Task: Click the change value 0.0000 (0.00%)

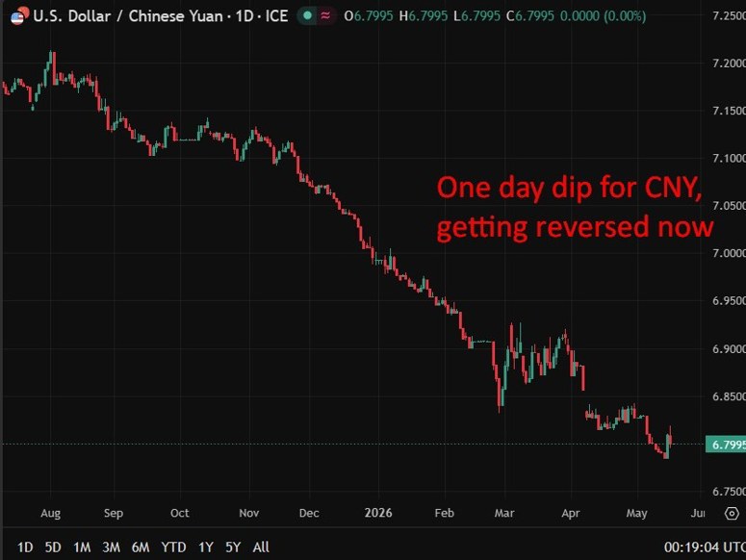Action: pyautogui.click(x=603, y=16)
